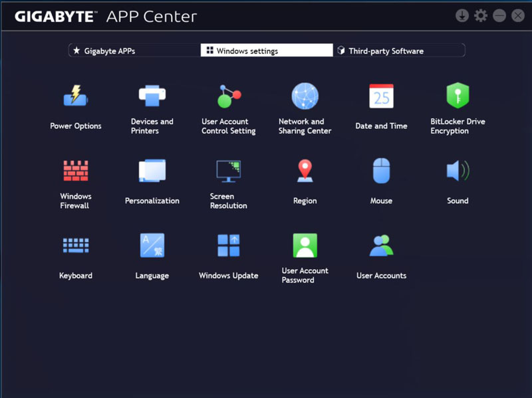Open Power Options
The height and width of the screenshot is (398, 532).
[76, 97]
